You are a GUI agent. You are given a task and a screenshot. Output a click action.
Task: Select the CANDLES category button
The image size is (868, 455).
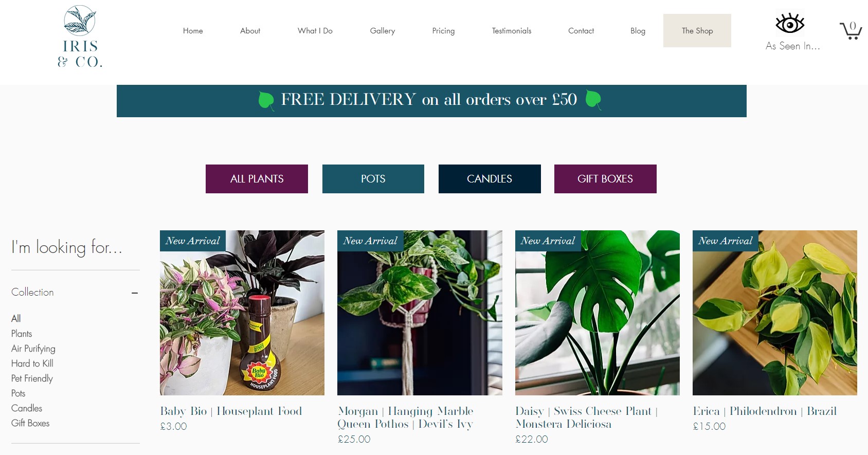[x=490, y=179]
